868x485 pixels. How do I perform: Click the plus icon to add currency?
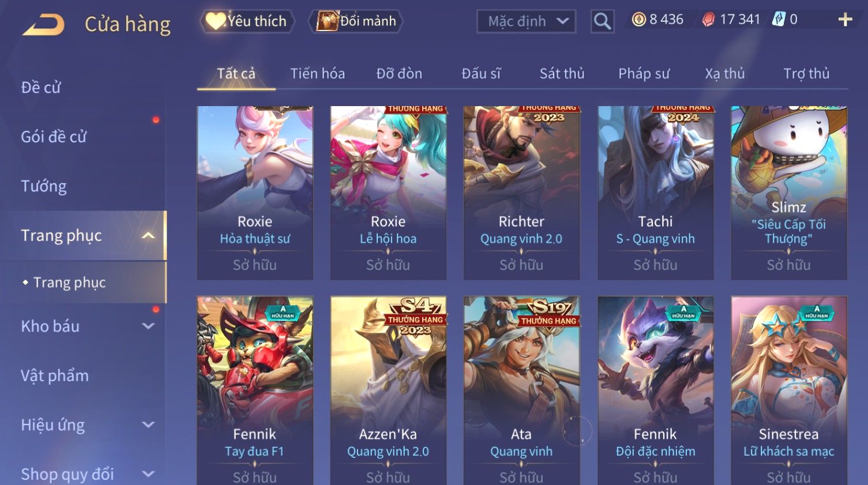845,20
